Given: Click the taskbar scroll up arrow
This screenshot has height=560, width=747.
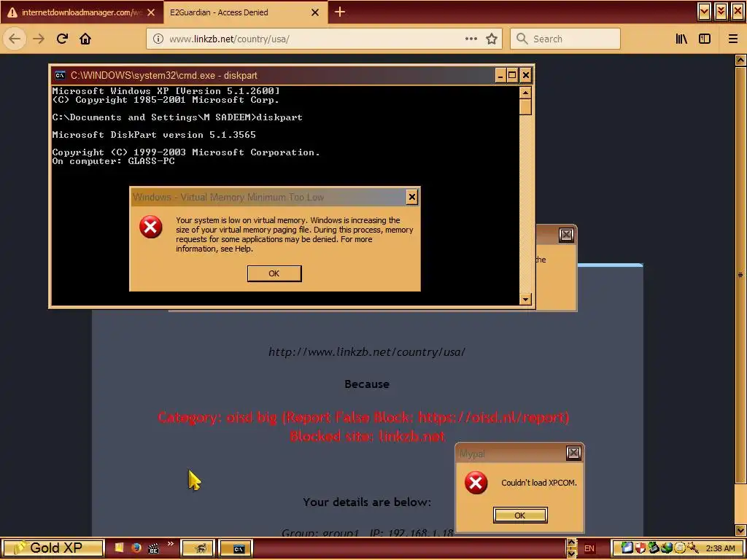Looking at the screenshot, I should tap(572, 543).
